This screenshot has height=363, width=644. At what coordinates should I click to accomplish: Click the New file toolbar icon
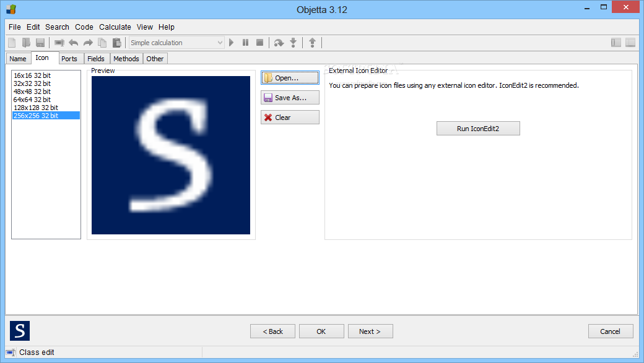[x=12, y=43]
